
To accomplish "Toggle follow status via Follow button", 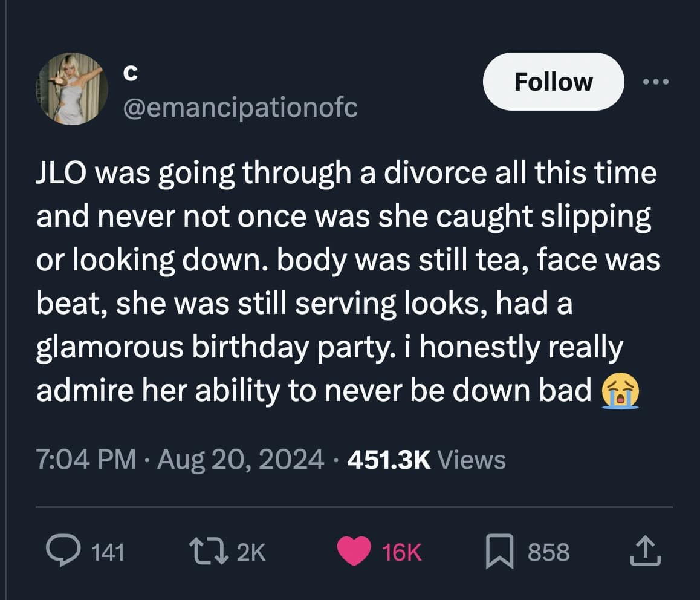I will coord(553,82).
